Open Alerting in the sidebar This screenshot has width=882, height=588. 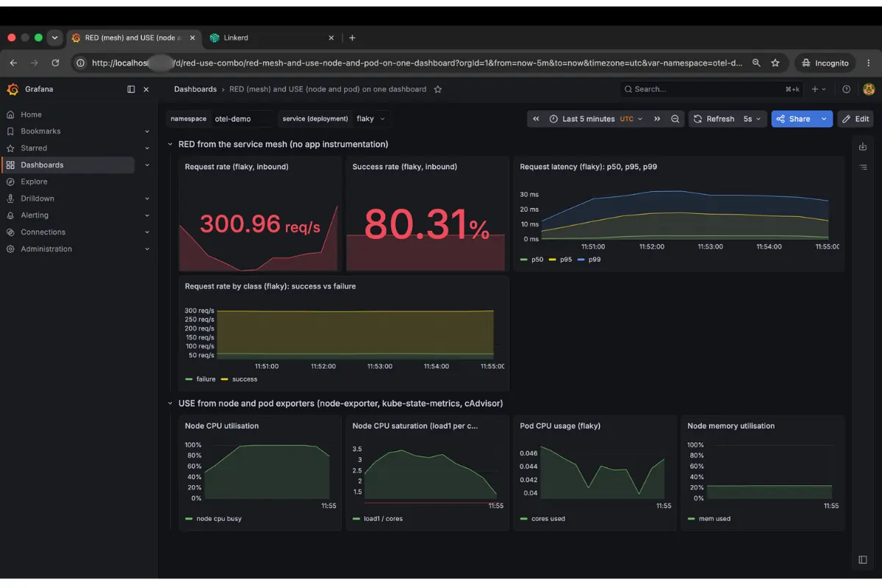[35, 215]
